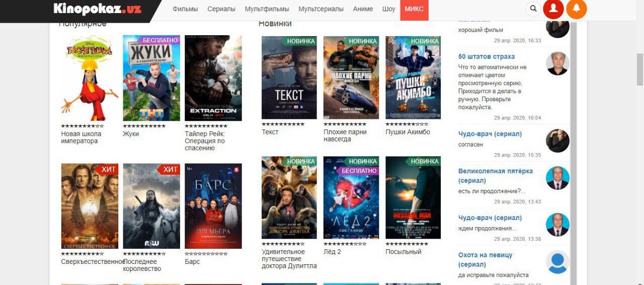Click the хороший фильм comment text
This screenshot has width=644, height=285.
(480, 30)
